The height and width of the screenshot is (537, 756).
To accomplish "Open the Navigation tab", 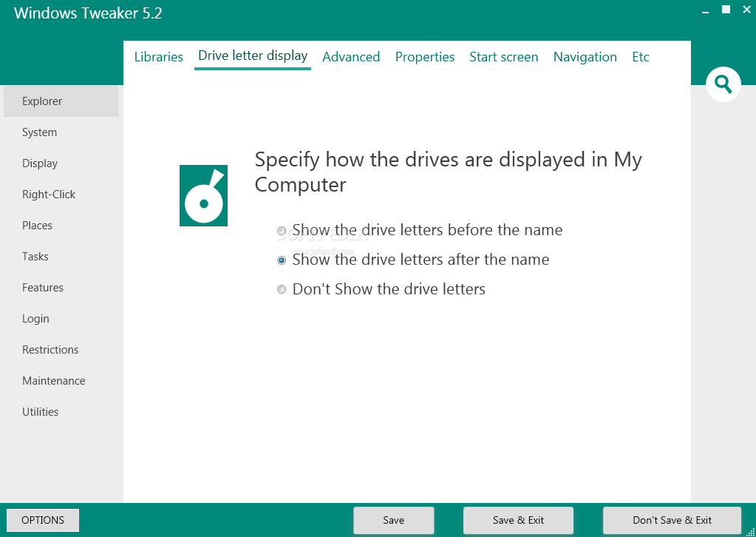I will click(585, 57).
